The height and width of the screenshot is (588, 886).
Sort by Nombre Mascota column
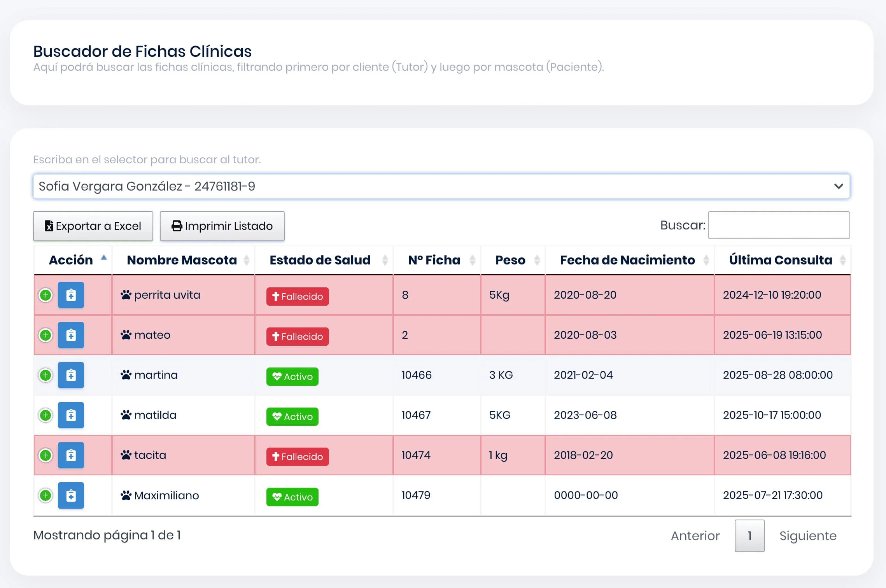[x=182, y=260]
